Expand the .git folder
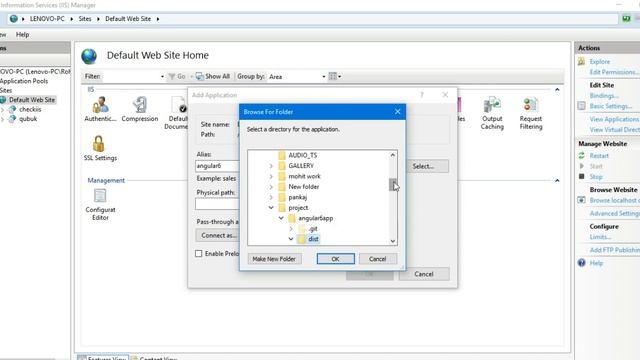 pyautogui.click(x=291, y=229)
